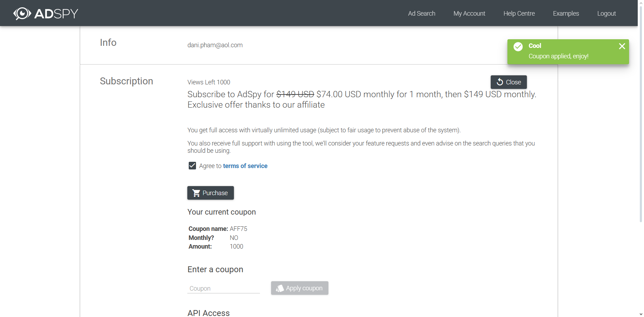Screen dimensions: 644x317
Task: Click the AdSpy eye logo
Action: point(22,14)
